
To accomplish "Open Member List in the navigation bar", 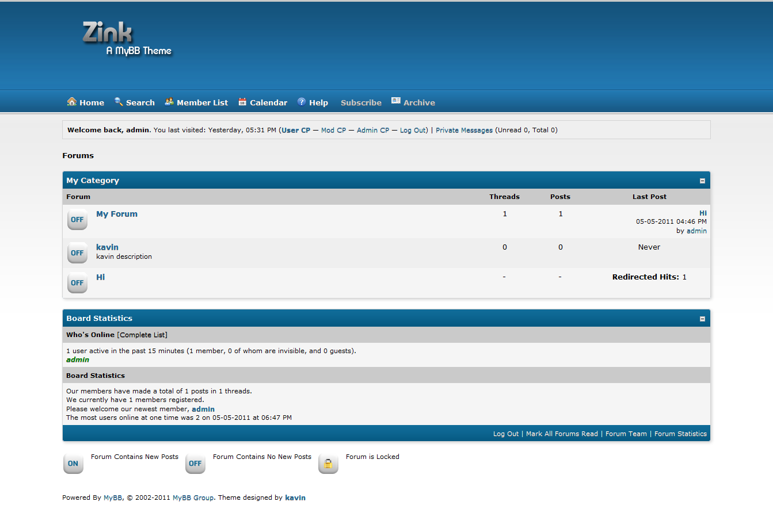I will [x=203, y=103].
